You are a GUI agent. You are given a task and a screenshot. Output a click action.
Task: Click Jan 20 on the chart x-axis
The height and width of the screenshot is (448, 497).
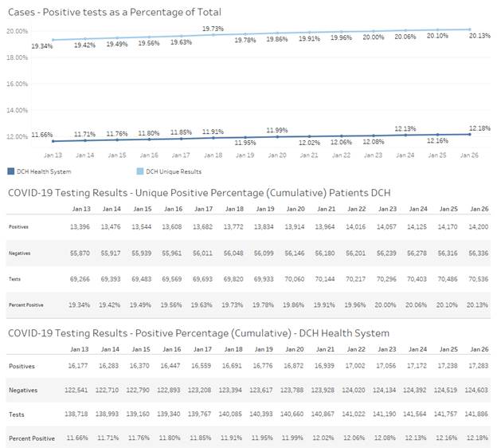[x=276, y=155]
